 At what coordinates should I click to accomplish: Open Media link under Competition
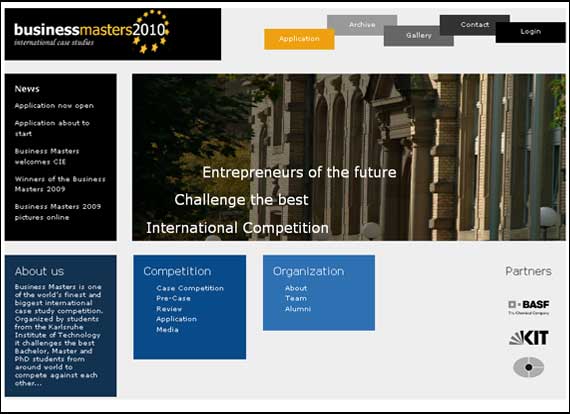pos(167,330)
